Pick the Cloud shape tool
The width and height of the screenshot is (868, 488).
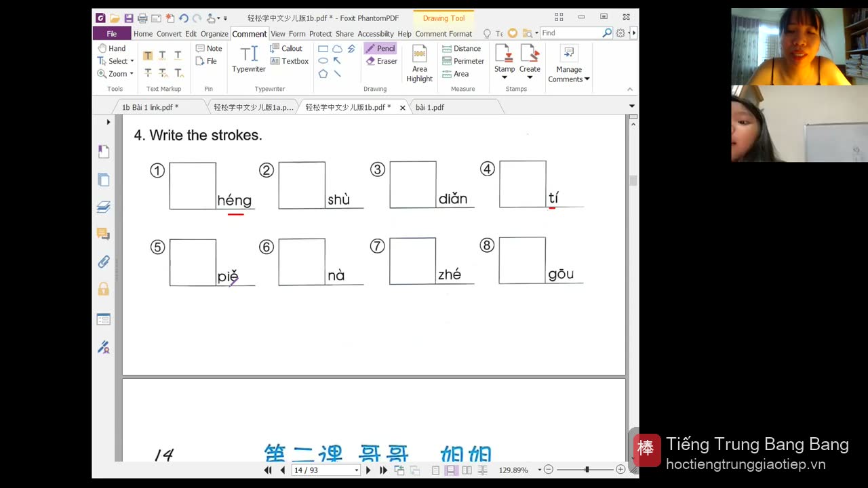pos(337,49)
